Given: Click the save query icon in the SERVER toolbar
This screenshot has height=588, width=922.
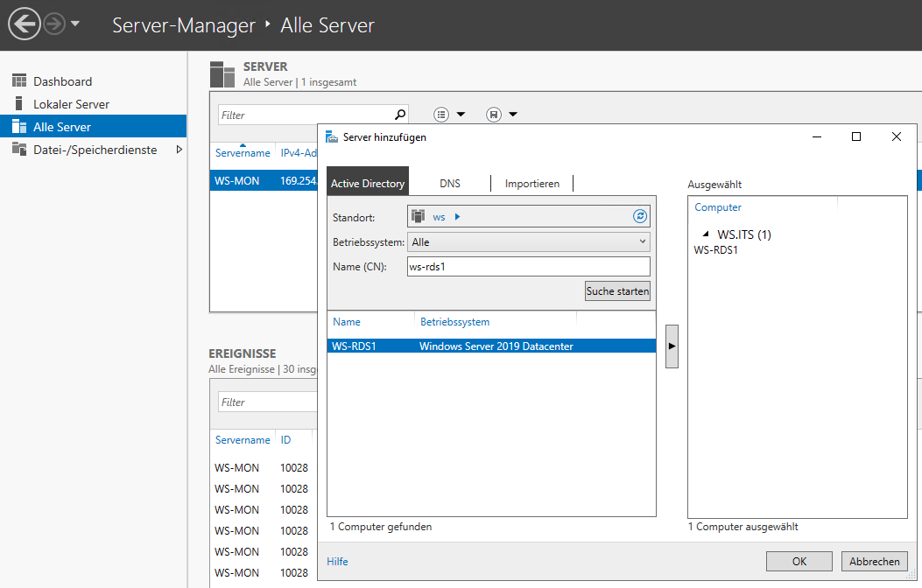Looking at the screenshot, I should coord(494,115).
